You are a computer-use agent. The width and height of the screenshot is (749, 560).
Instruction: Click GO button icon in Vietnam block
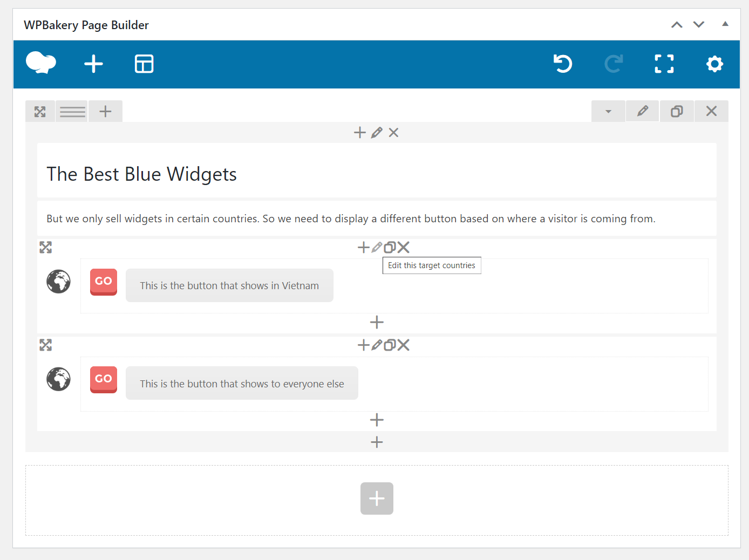coord(104,282)
